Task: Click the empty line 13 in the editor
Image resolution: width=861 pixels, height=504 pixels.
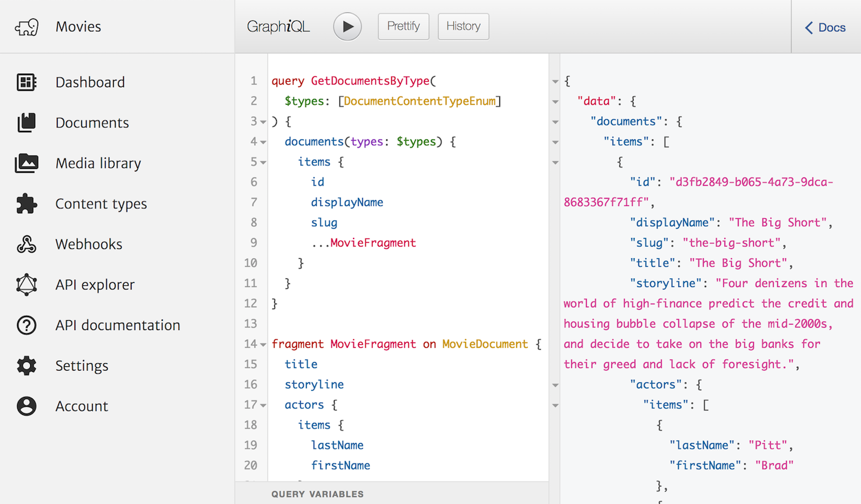Action: [408, 323]
